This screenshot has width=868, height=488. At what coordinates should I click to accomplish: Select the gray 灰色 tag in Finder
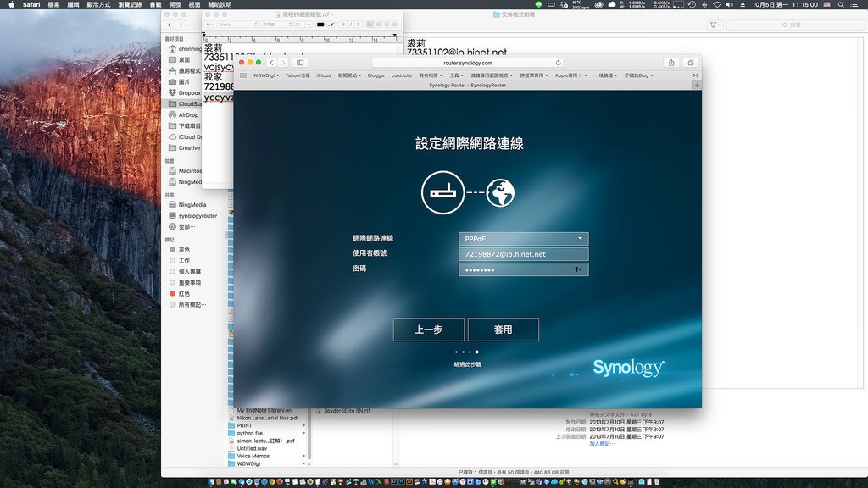(x=180, y=250)
